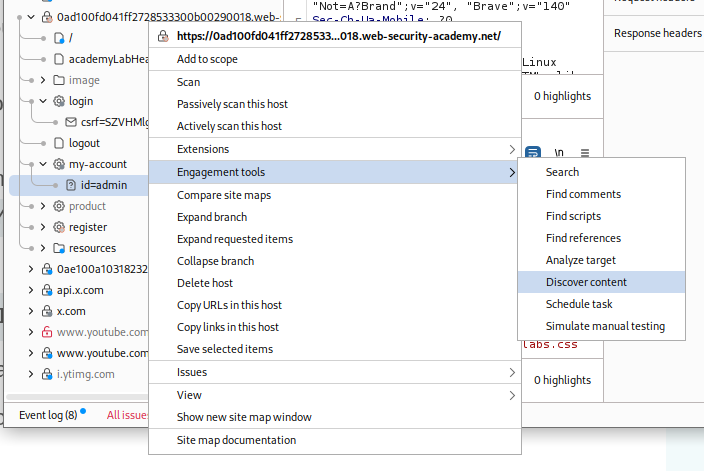Click the csrf envelope request icon
704x471 pixels.
click(x=71, y=122)
